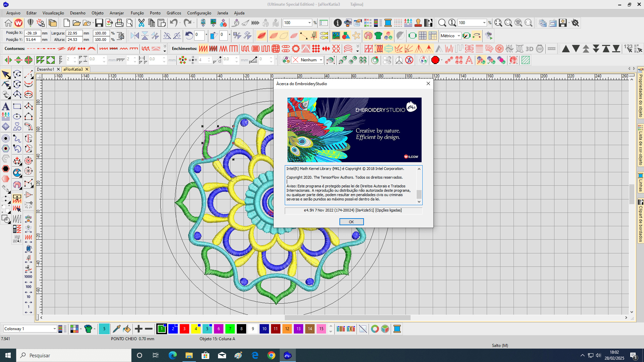Select color swatch number 7 in the palette
Screen dimensions: 644x362
(230, 329)
